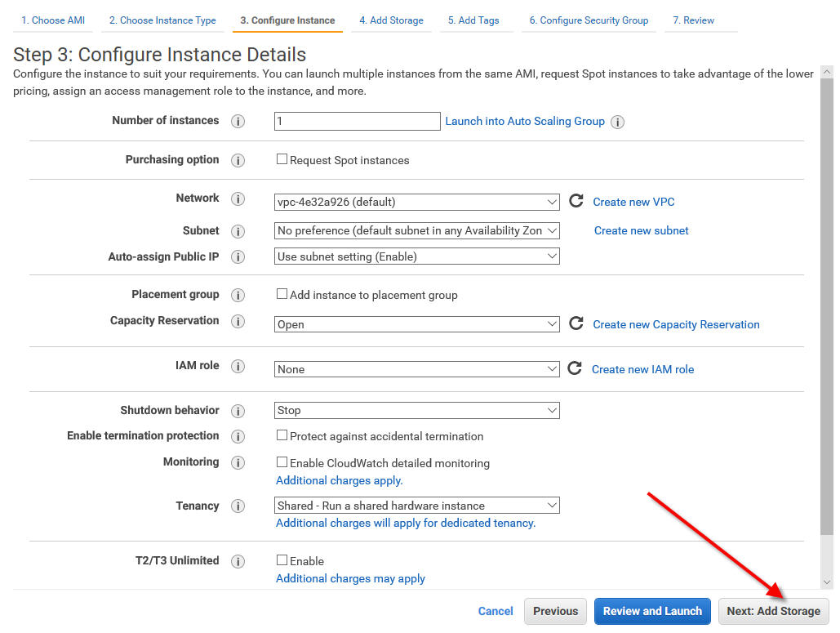The height and width of the screenshot is (633, 840).
Task: Open the Tenancy dropdown
Action: point(417,506)
